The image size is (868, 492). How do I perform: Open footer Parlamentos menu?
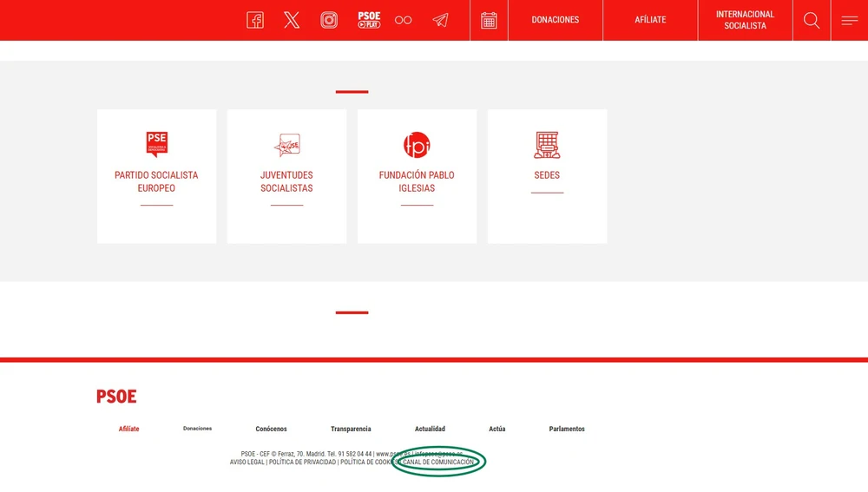tap(567, 429)
